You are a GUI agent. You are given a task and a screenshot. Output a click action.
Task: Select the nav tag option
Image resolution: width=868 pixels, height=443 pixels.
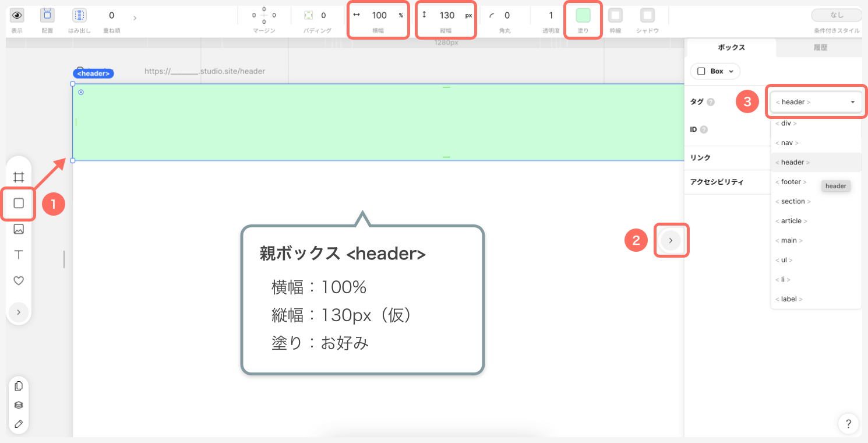(816, 143)
